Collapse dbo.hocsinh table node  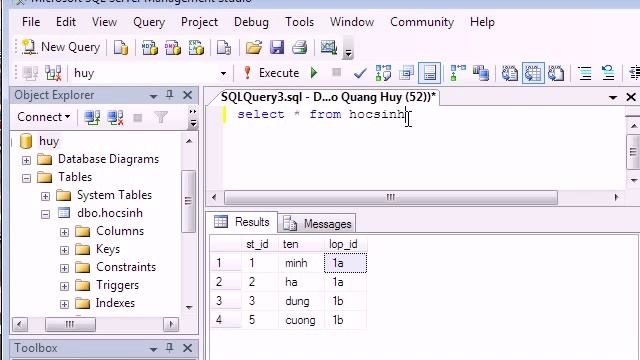[45, 214]
